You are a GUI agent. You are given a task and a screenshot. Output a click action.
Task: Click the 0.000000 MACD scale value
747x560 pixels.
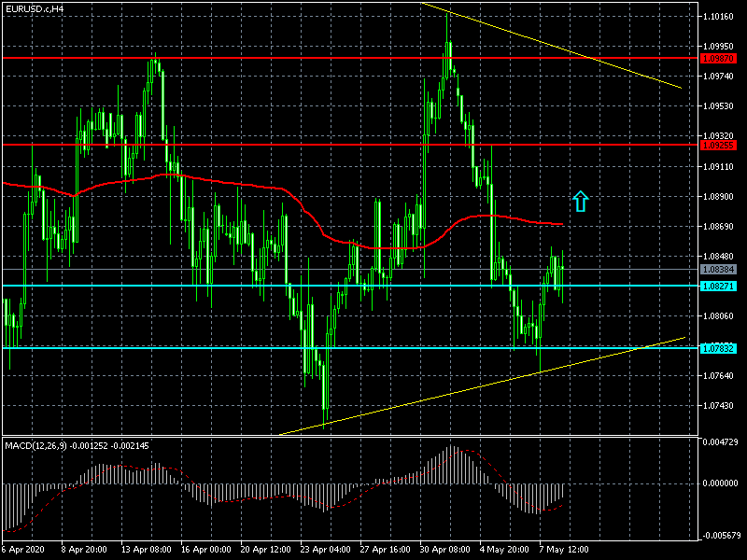coord(721,483)
